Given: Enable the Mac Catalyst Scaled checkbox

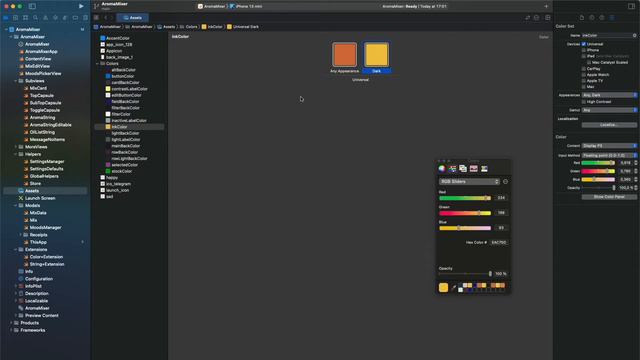Looking at the screenshot, I should pyautogui.click(x=589, y=62).
